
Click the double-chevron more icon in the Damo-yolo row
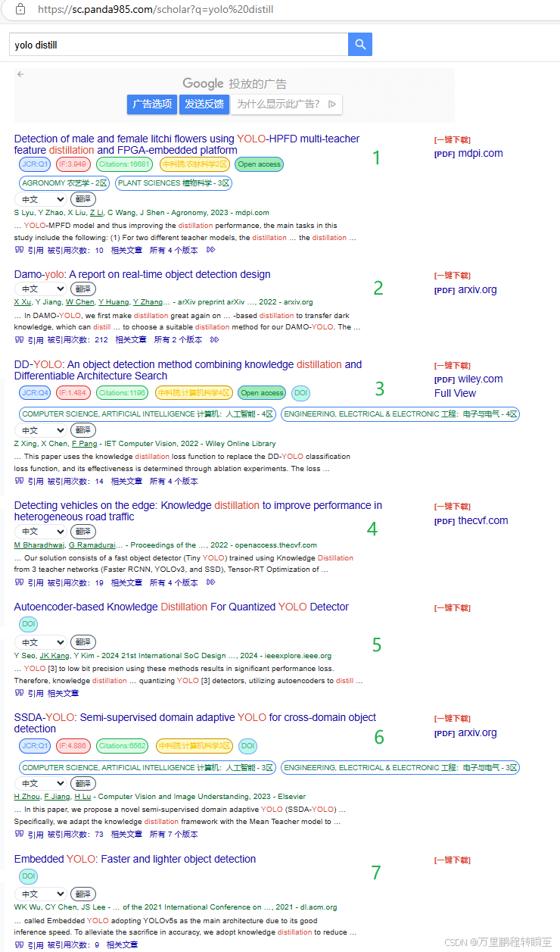point(215,340)
